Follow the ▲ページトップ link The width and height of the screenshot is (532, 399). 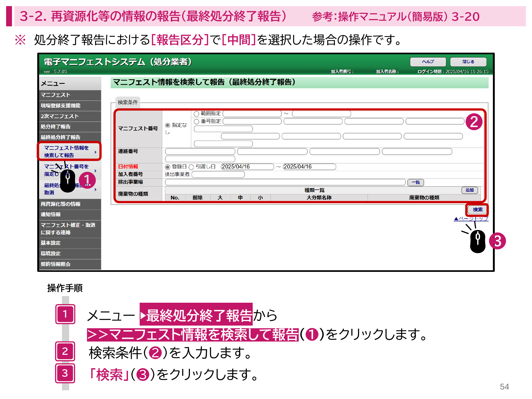[471, 219]
